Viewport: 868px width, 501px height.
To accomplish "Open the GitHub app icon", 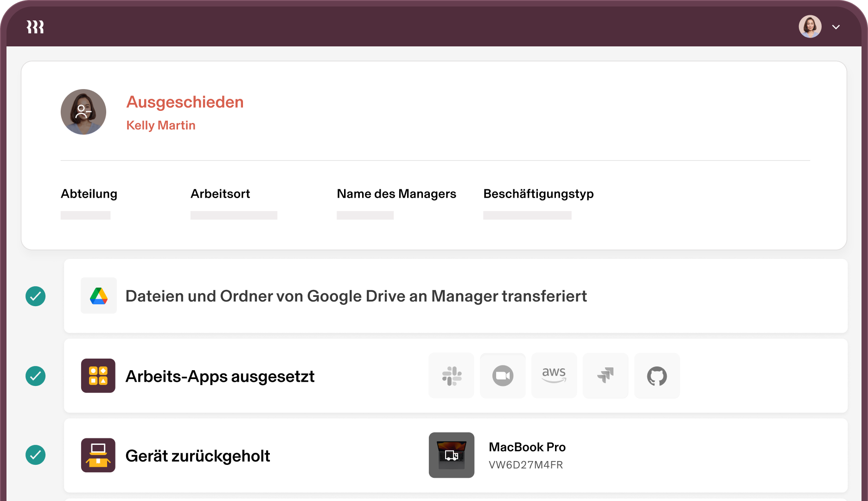I will tap(657, 376).
